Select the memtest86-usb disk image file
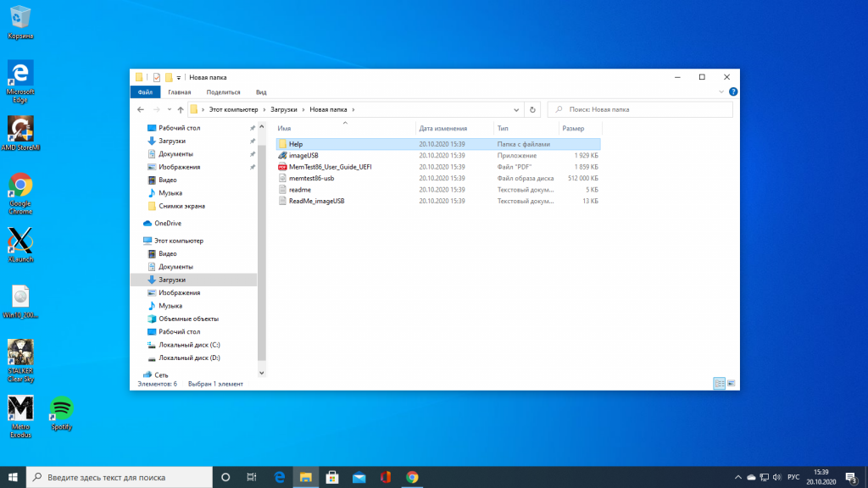The width and height of the screenshot is (868, 488). point(311,179)
